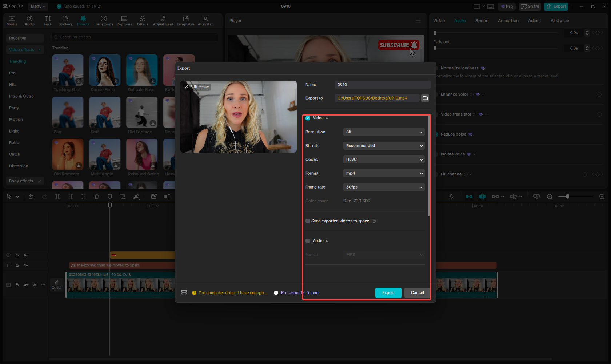611x364 pixels.
Task: Uncheck the Video section checkbox in Export dialog
Action: (308, 118)
